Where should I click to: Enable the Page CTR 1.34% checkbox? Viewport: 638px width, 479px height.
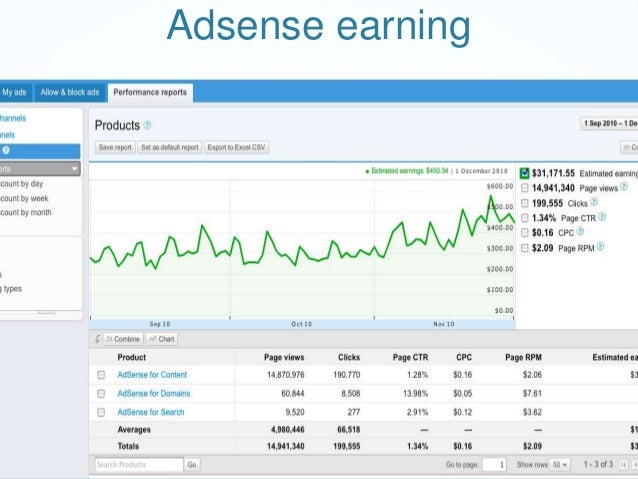(x=524, y=218)
